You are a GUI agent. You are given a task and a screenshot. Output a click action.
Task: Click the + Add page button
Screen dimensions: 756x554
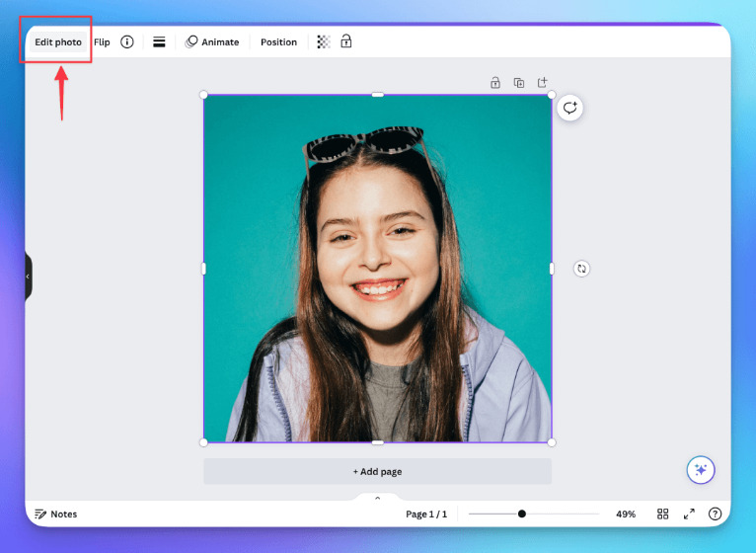click(x=377, y=472)
